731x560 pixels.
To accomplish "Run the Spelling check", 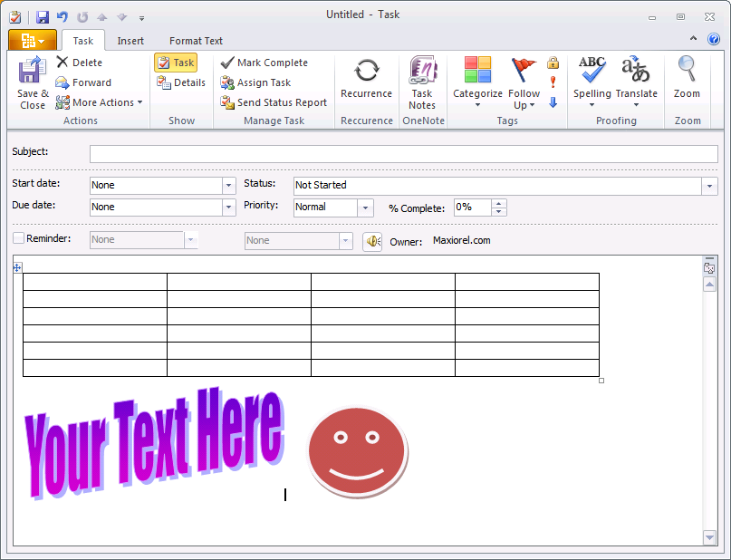I will [x=592, y=71].
